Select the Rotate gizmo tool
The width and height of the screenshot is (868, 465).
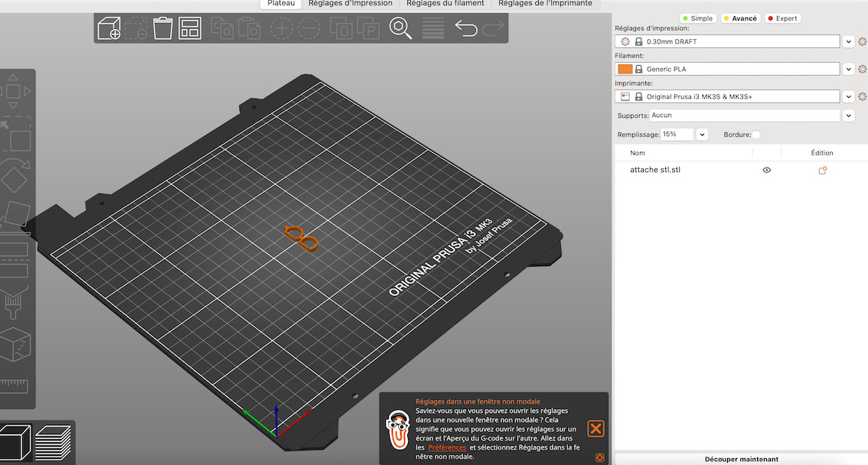coord(15,176)
